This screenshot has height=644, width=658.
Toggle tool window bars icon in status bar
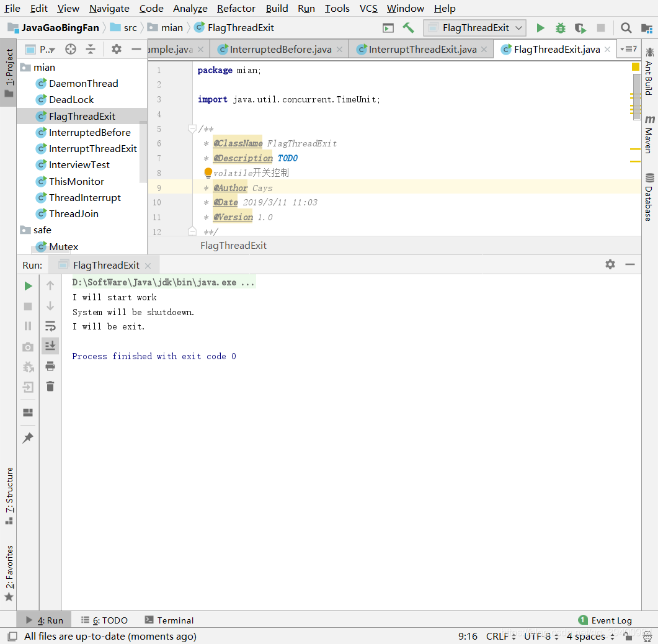pos(12,637)
